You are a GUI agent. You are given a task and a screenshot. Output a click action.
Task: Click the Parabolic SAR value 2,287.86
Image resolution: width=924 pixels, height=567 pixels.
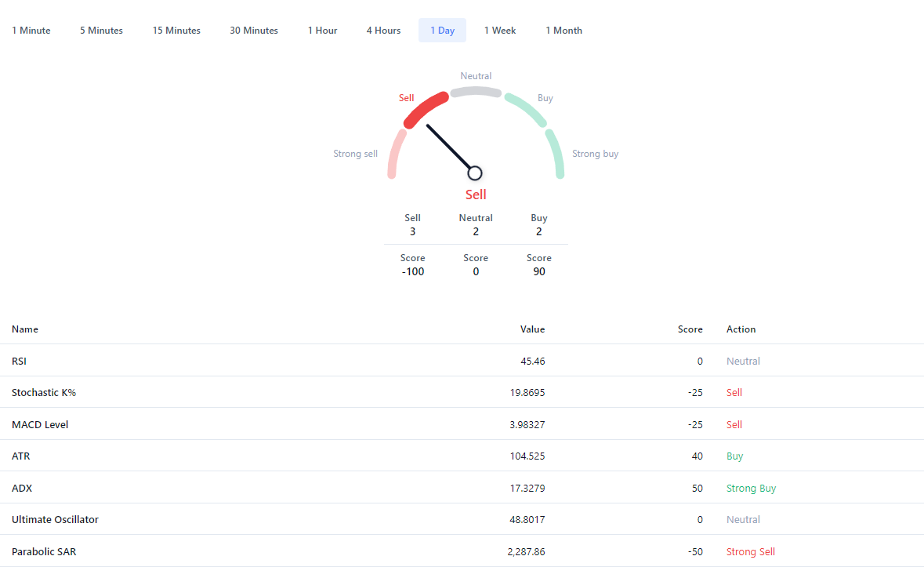(526, 551)
